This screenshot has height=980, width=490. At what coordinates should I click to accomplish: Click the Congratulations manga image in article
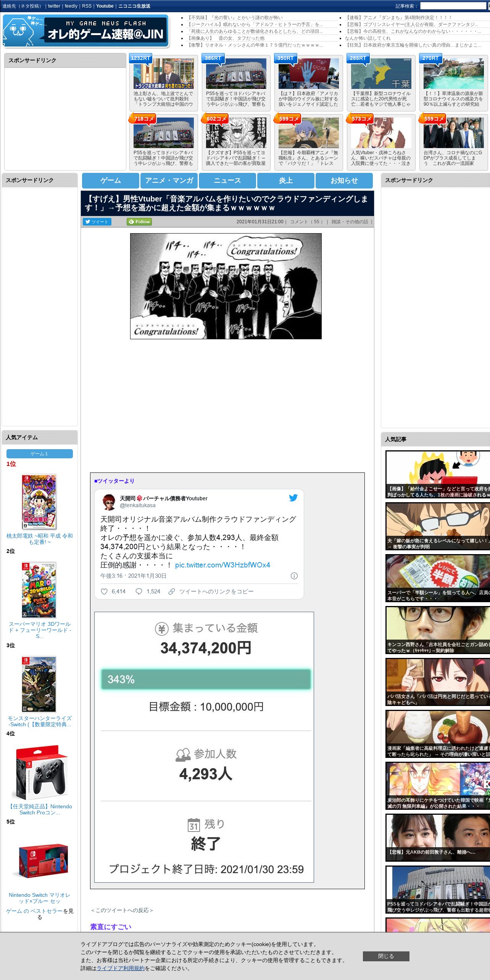point(226,286)
